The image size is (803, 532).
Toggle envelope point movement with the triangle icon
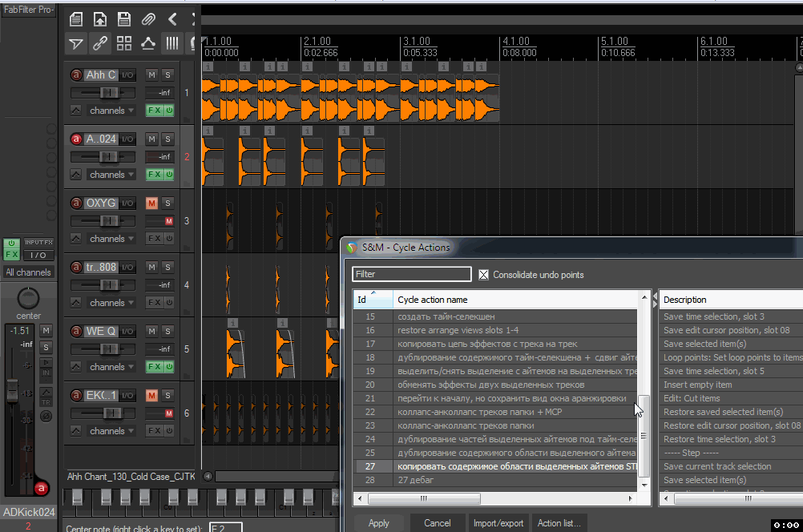[148, 43]
